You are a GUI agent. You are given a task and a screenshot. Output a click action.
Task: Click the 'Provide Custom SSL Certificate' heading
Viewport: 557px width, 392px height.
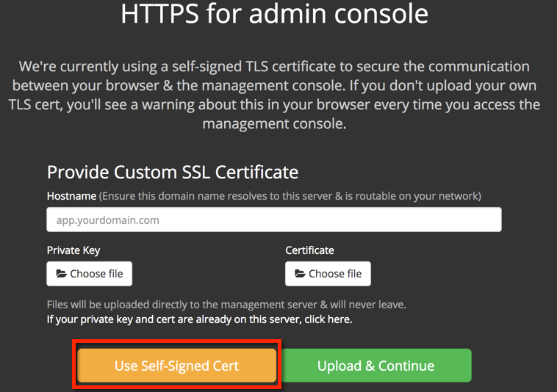point(173,173)
